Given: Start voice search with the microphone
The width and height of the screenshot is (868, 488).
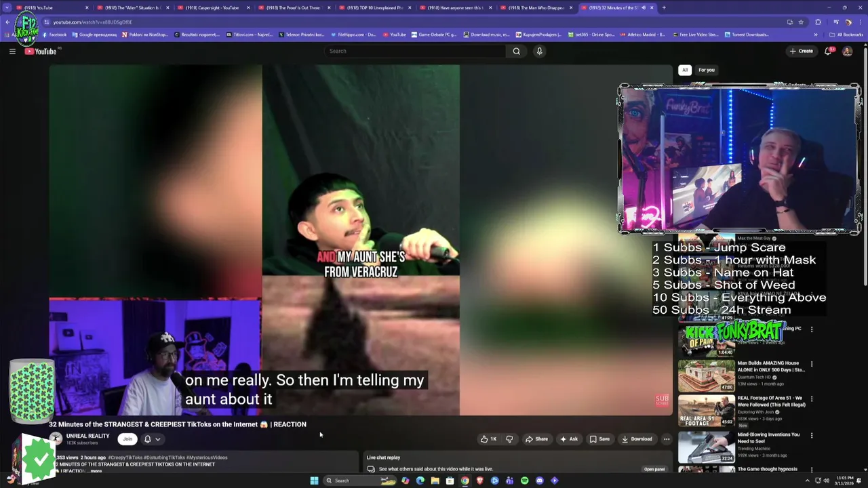Looking at the screenshot, I should tap(539, 51).
